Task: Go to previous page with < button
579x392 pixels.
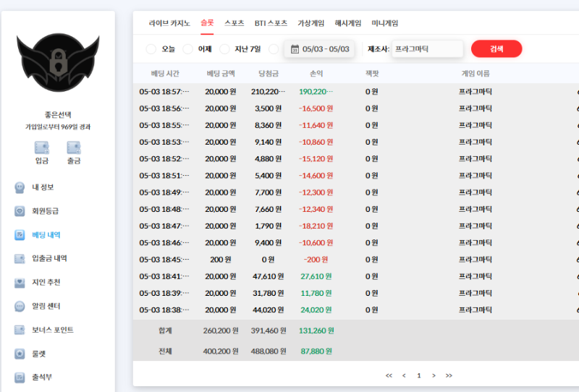Action: pyautogui.click(x=404, y=376)
